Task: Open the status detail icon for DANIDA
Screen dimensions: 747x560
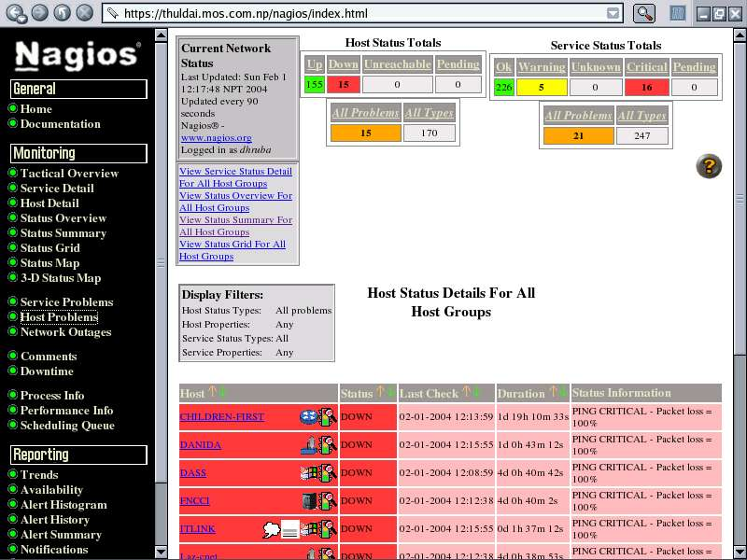Action: pos(328,445)
